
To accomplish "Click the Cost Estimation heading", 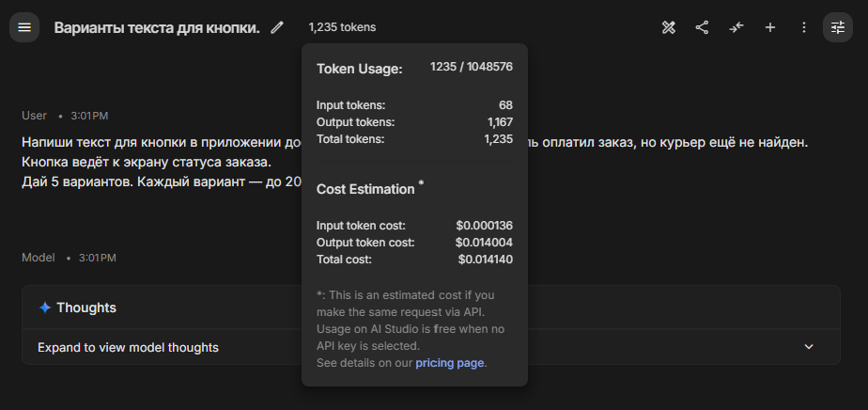I will (x=365, y=189).
